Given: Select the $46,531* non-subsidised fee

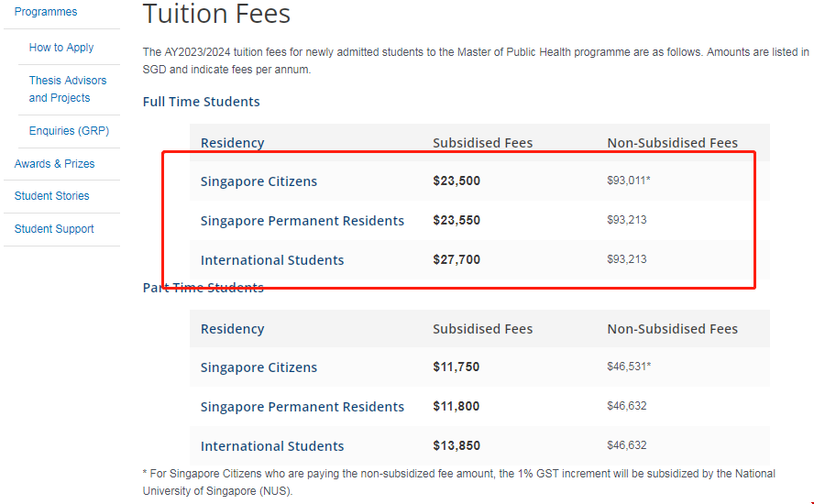Looking at the screenshot, I should pyautogui.click(x=629, y=367).
